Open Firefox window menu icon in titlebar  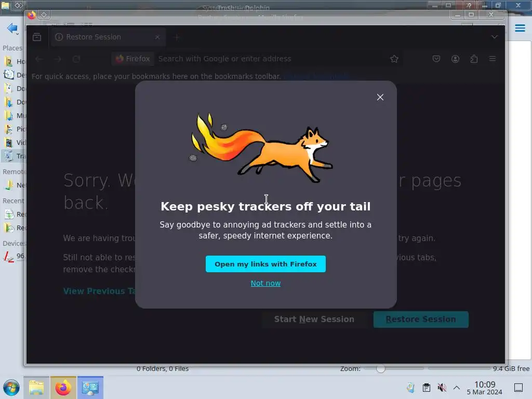click(x=32, y=15)
